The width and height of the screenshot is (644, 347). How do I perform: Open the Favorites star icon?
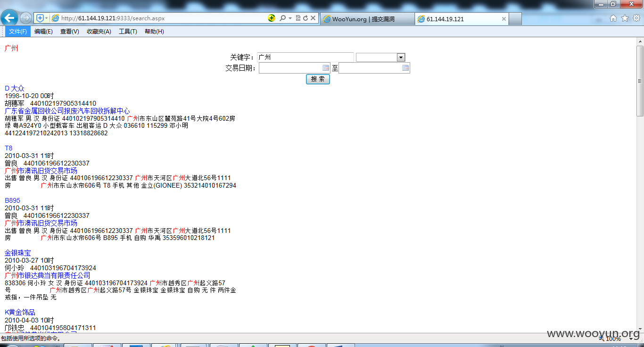tap(625, 18)
